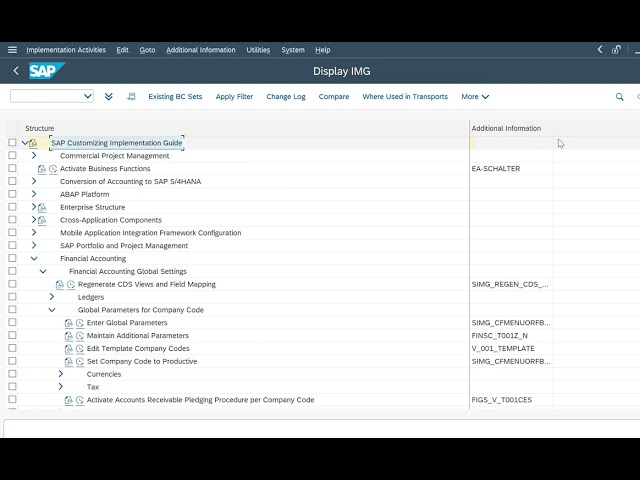Tick the checkbox for ABAP Platform row
This screenshot has width=640, height=480.
click(x=12, y=194)
